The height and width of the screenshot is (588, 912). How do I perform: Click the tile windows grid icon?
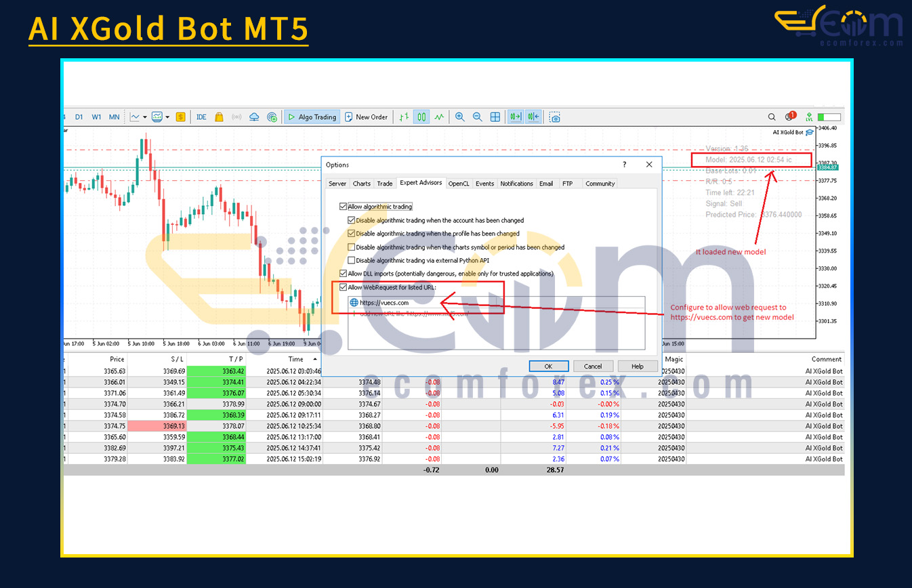tap(495, 117)
